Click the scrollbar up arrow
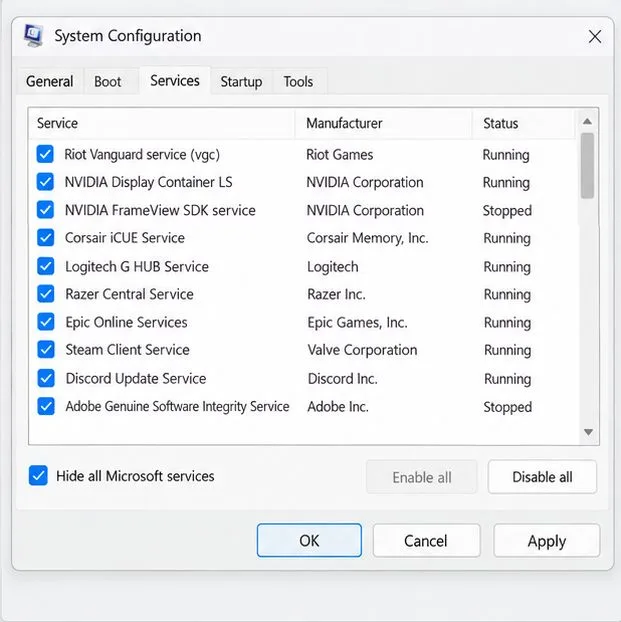 point(588,122)
